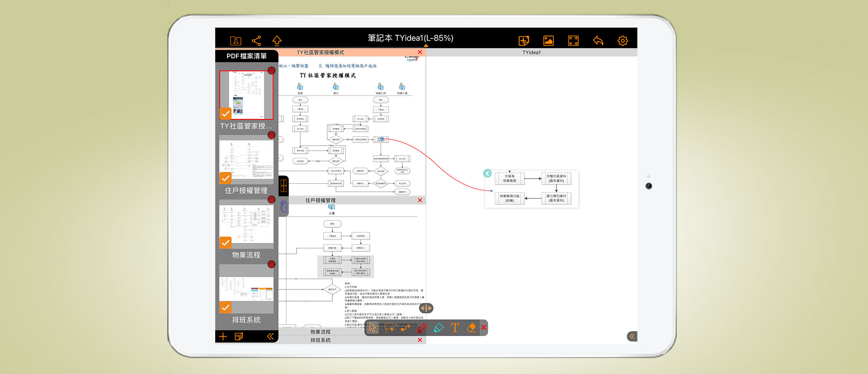This screenshot has width=868, height=374.
Task: Click the undo arrow icon
Action: pyautogui.click(x=598, y=41)
